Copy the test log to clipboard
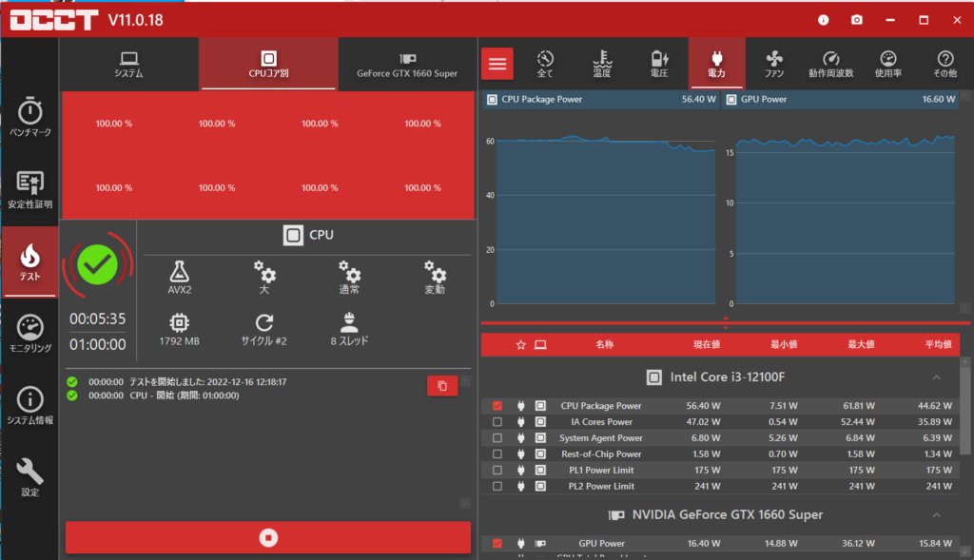The width and height of the screenshot is (974, 560). [x=442, y=386]
